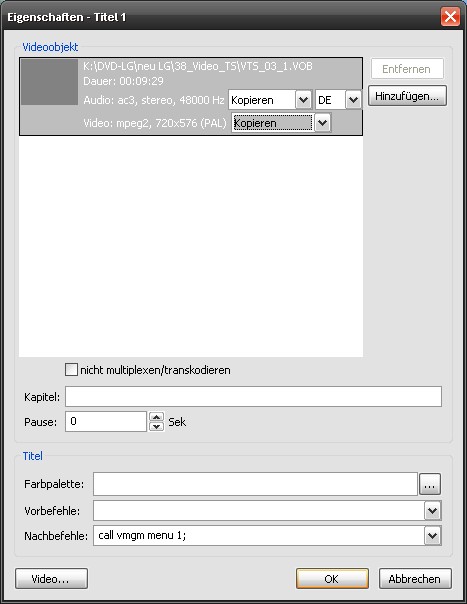Click the Video: mpeg2, 720x576 (PAL) label
The image size is (467, 604).
pyautogui.click(x=155, y=123)
